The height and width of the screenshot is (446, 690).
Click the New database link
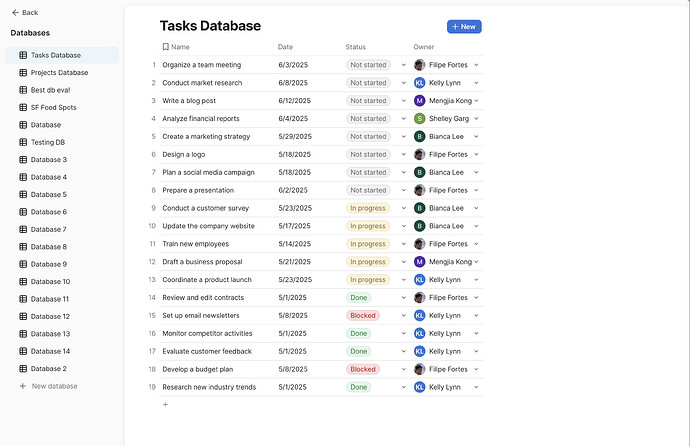54,386
